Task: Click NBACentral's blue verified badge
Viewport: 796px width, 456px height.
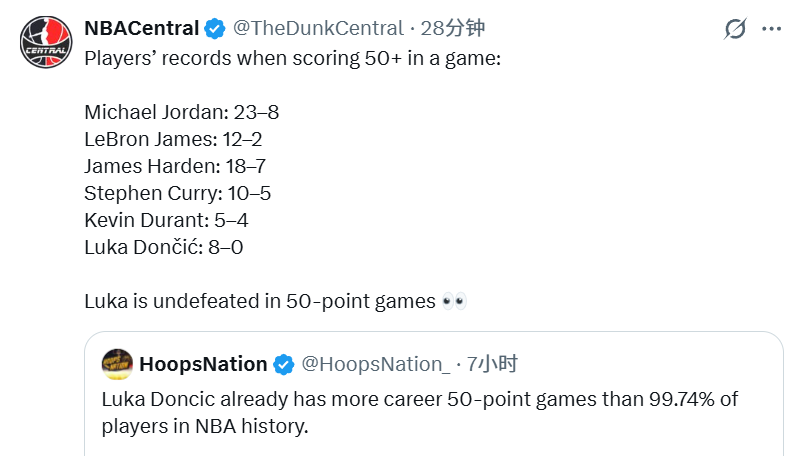Action: click(214, 28)
